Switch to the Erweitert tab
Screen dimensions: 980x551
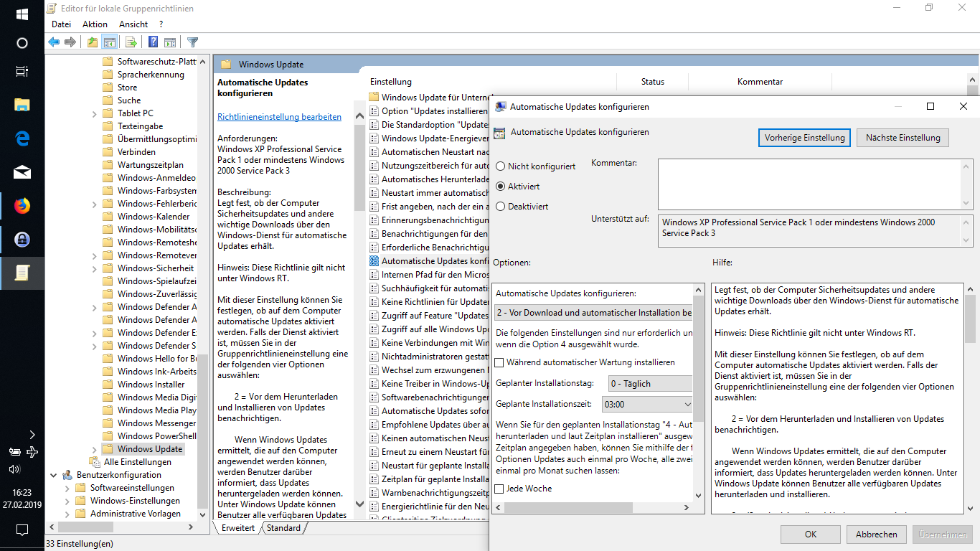pos(238,528)
